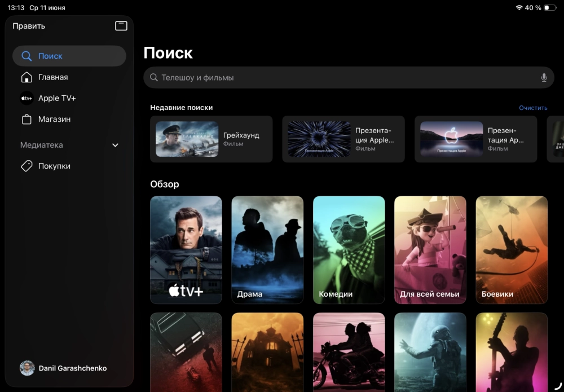Open the Главная sidebar item
The width and height of the screenshot is (564, 392).
[53, 77]
